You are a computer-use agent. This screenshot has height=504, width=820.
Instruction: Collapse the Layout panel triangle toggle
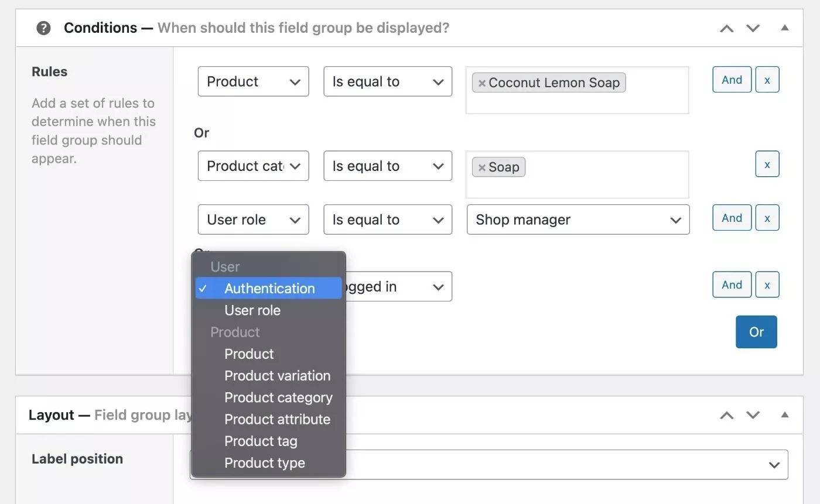tap(785, 414)
